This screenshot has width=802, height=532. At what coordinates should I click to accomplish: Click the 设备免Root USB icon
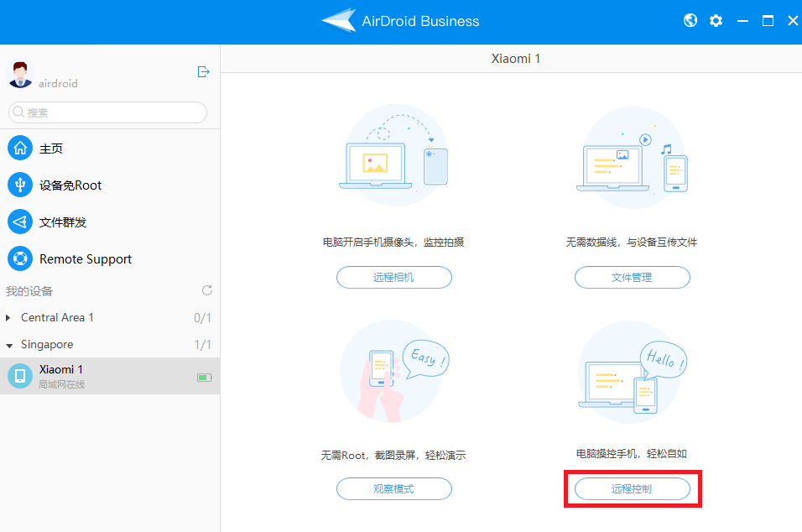20,185
